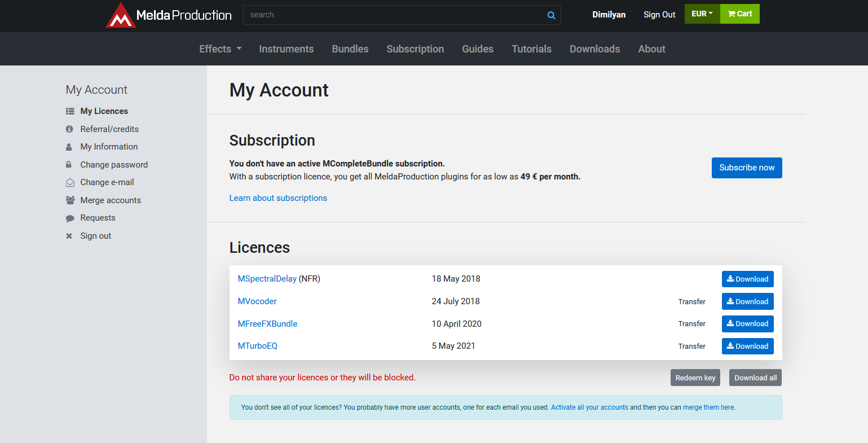868x443 pixels.
Task: Open the Learn about subscriptions link
Action: pos(278,198)
